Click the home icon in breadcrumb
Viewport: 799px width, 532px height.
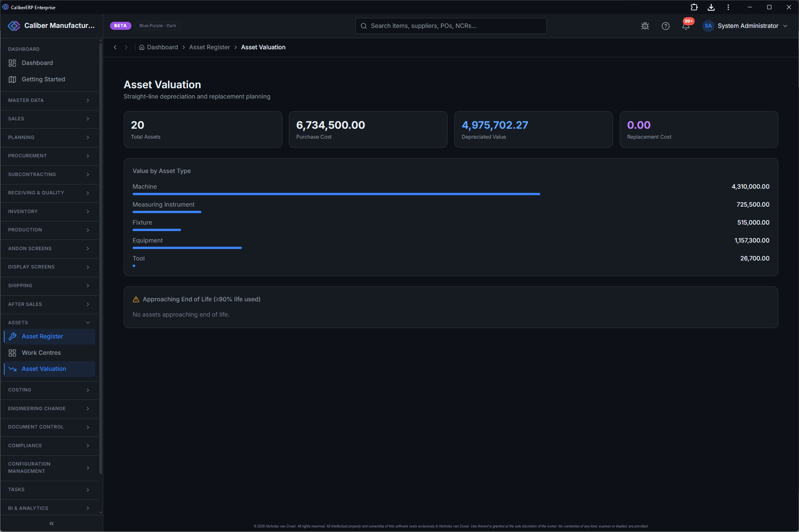pos(141,47)
